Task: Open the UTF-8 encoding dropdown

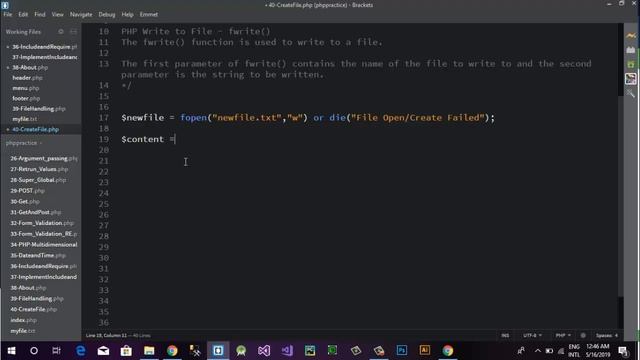Action: 532,336
